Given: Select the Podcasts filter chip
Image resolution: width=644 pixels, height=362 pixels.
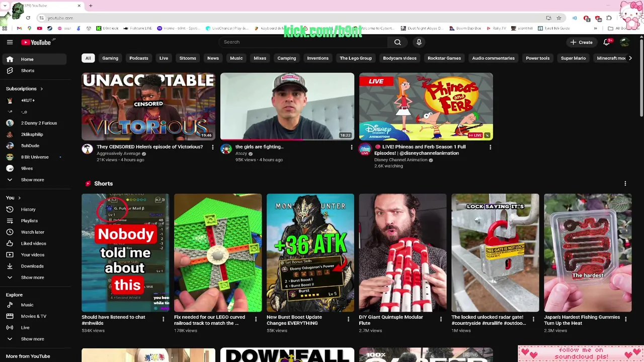Looking at the screenshot, I should [x=139, y=58].
